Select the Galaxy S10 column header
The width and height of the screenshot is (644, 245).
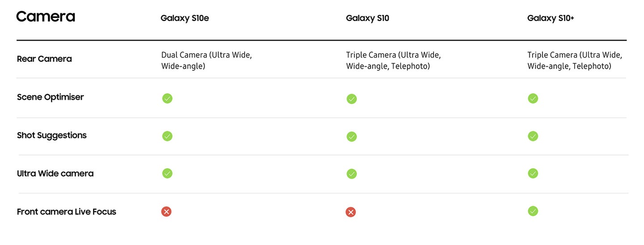click(x=367, y=18)
